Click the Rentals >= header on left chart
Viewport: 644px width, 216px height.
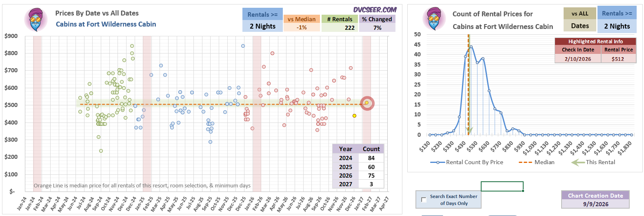(x=262, y=14)
